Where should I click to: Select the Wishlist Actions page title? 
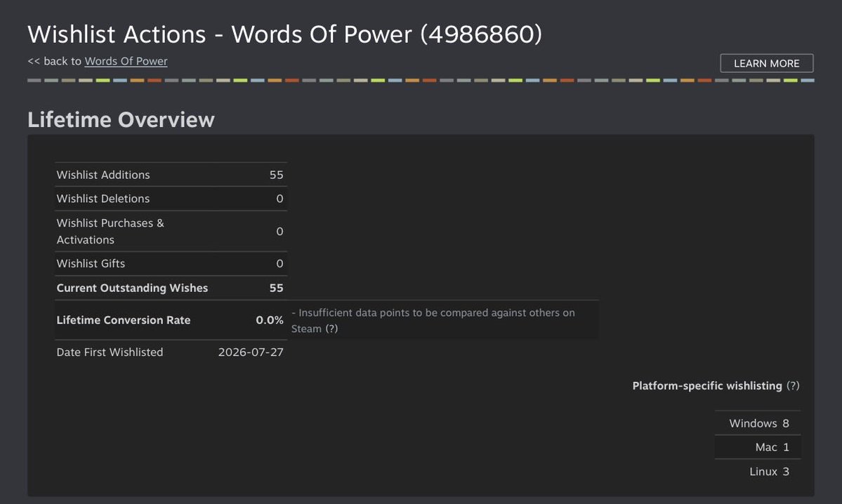click(284, 34)
